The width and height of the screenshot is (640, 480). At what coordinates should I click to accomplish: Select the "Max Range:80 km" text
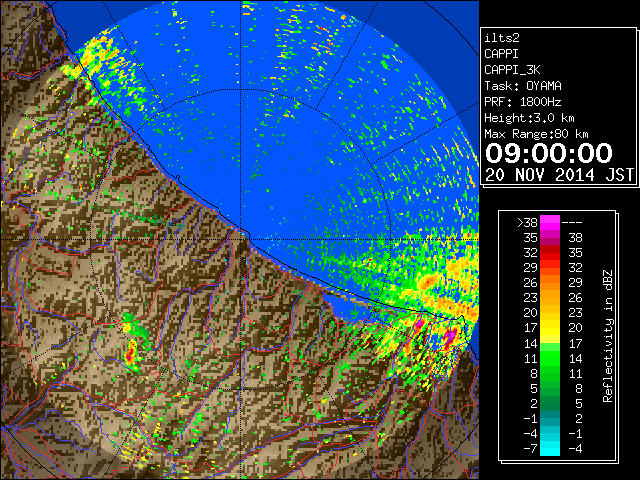536,134
